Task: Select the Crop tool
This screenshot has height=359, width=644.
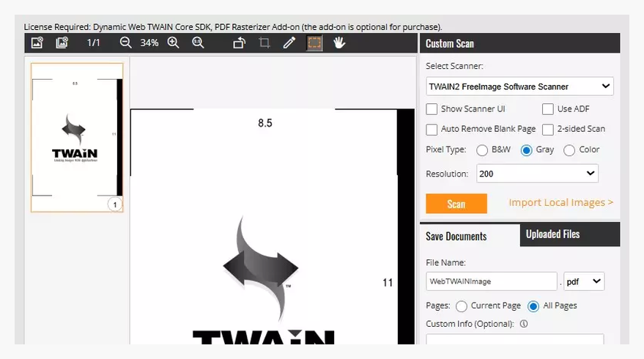Action: (264, 42)
